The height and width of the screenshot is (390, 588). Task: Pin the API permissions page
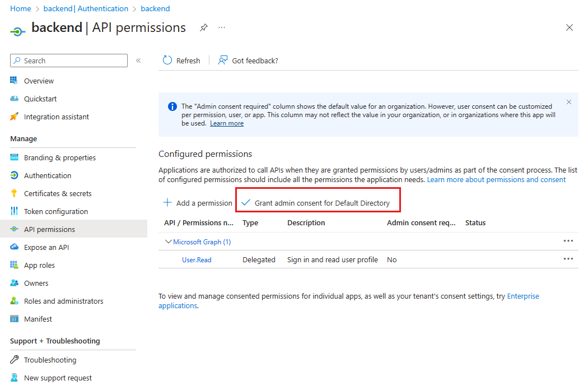click(203, 27)
